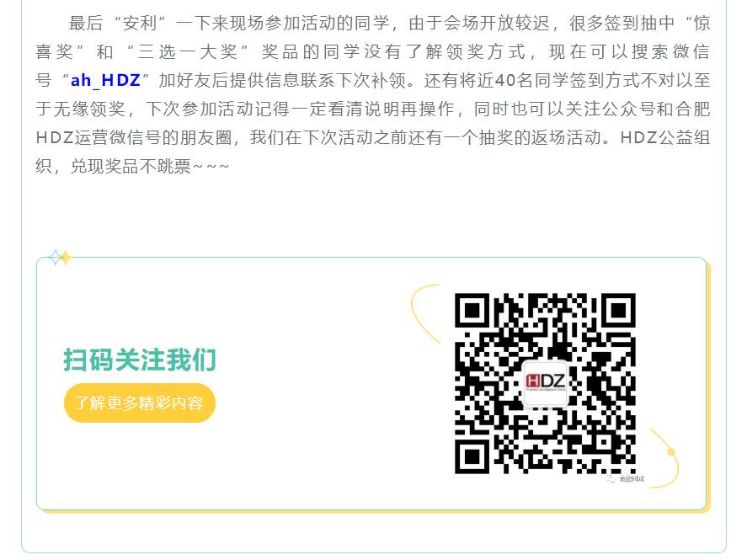
Task: Click the small 合肥HDZ watermark under QR code
Action: click(625, 478)
